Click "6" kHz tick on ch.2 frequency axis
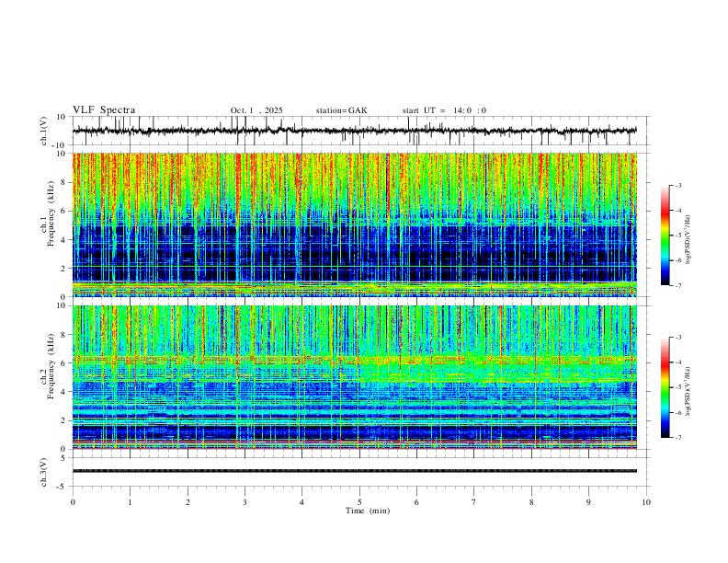Viewport: 728px width, 563px height. pyautogui.click(x=63, y=363)
